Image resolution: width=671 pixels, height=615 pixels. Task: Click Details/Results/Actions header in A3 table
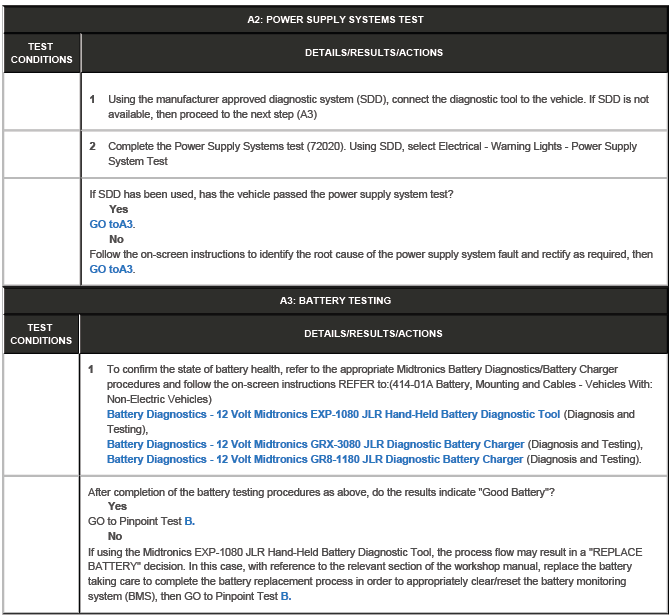coord(373,334)
